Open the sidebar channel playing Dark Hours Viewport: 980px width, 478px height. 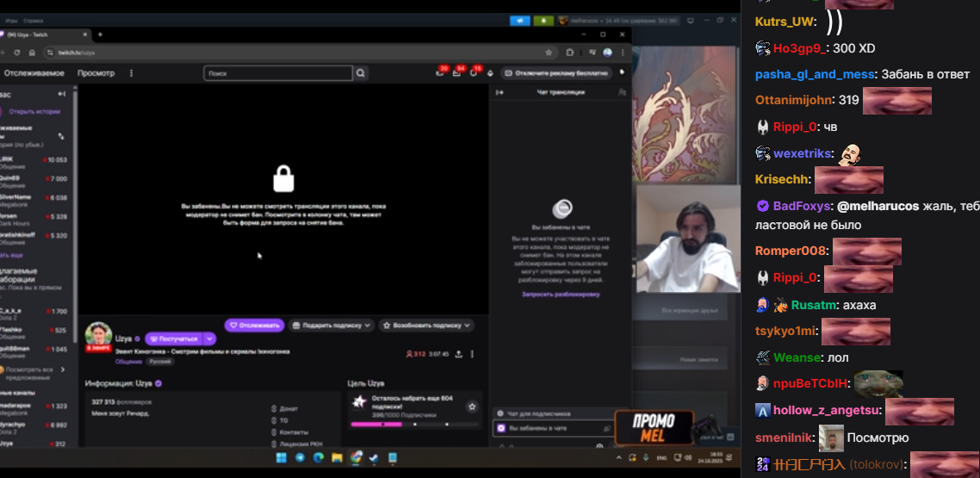tap(34, 220)
